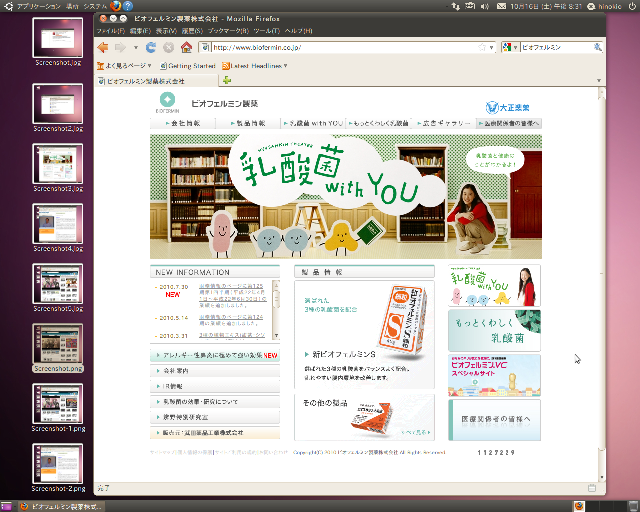
Task: Click the news list scrollbar down arrow
Action: pyautogui.click(x=276, y=336)
